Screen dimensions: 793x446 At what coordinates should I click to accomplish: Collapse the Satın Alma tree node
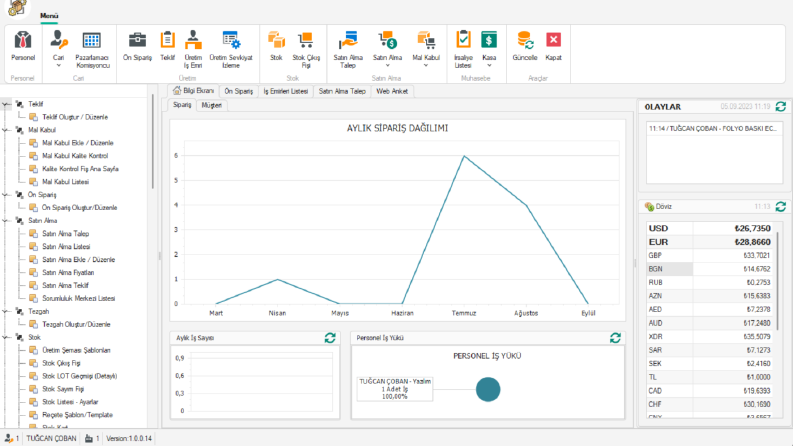coord(6,220)
